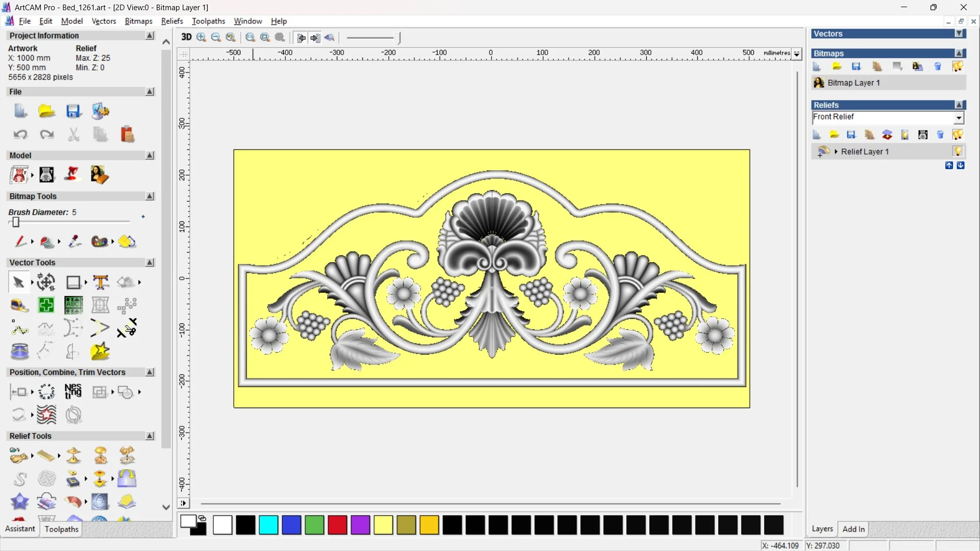Viewport: 980px width, 551px height.
Task: Select Bitmap Layer 1 in list
Action: pos(853,83)
